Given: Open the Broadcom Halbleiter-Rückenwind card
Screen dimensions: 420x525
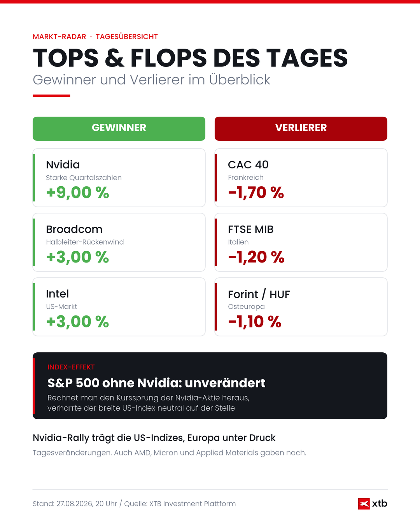Looking at the screenshot, I should click(119, 242).
